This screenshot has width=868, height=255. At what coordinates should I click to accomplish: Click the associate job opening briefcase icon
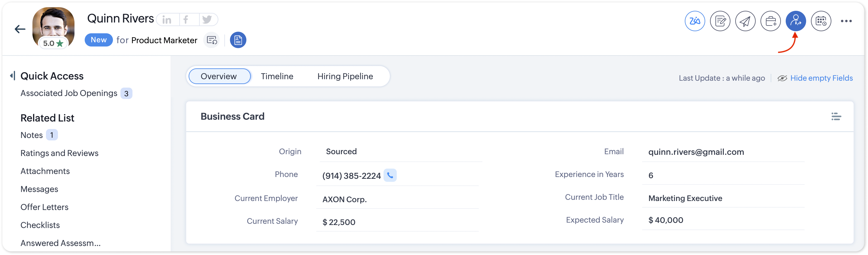[x=770, y=21]
